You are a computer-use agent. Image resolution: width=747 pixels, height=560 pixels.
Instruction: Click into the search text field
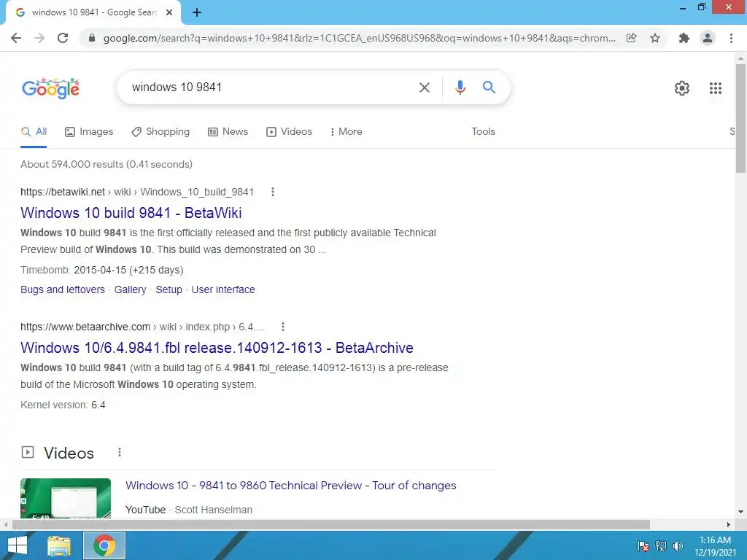[269, 87]
